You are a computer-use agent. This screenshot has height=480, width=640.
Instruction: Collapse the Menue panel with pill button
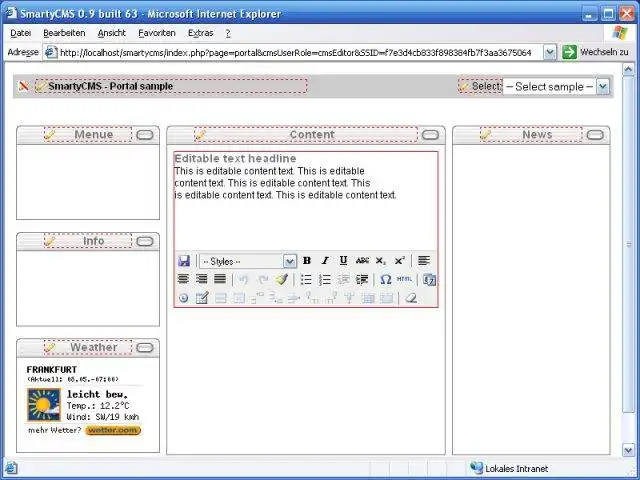tap(144, 135)
